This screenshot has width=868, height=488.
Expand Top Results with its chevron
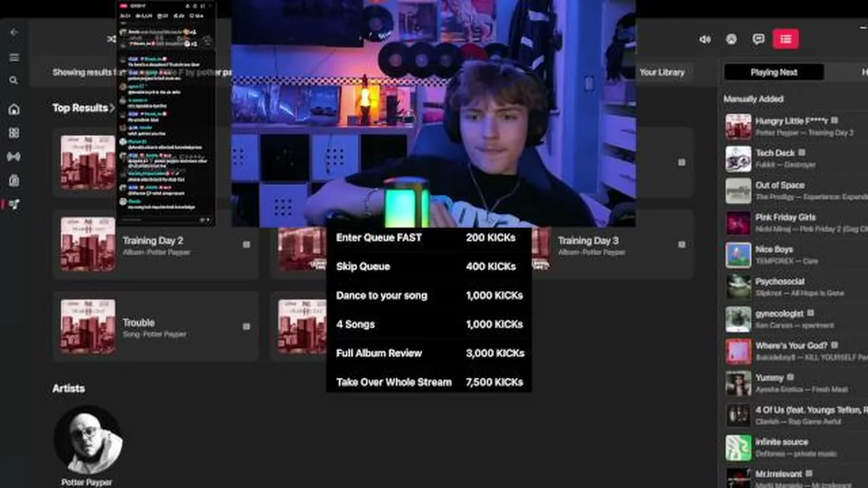click(112, 108)
